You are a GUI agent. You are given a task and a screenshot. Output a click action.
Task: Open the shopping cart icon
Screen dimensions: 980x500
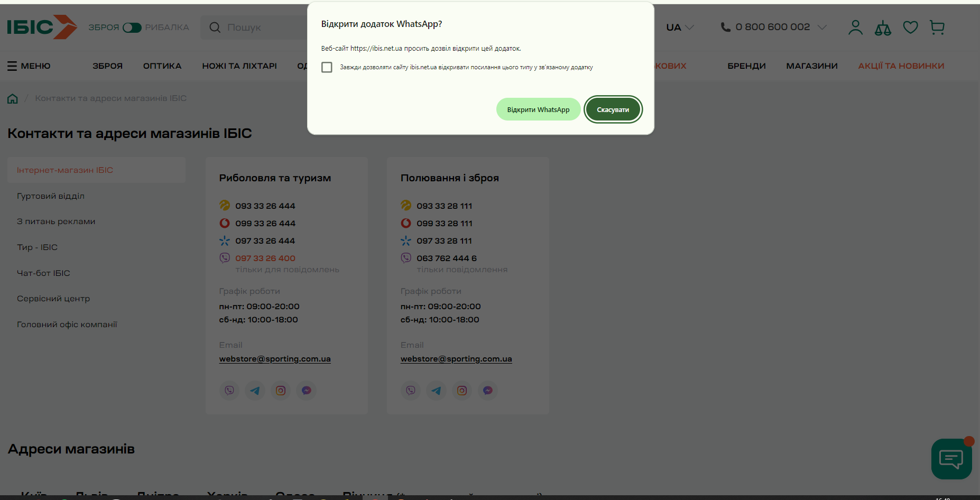(937, 27)
